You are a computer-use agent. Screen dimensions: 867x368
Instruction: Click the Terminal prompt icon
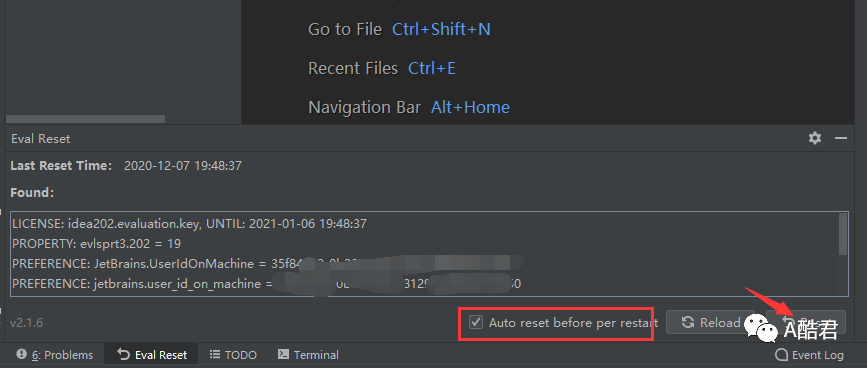pyautogui.click(x=283, y=354)
